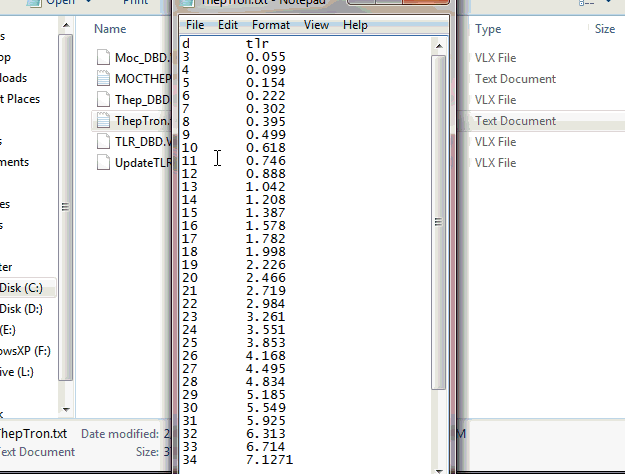The height and width of the screenshot is (474, 625).
Task: Open the Help menu in Notepad
Action: 355,24
